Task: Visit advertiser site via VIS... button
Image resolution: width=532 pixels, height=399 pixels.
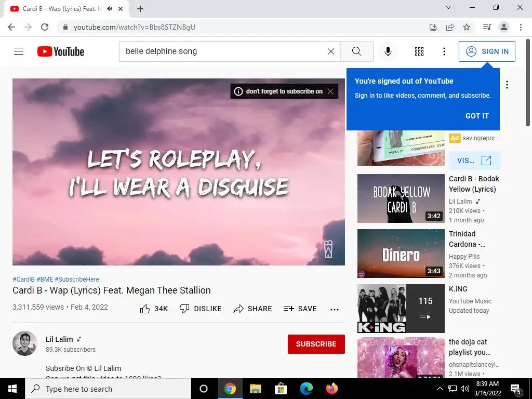Action: (475, 161)
